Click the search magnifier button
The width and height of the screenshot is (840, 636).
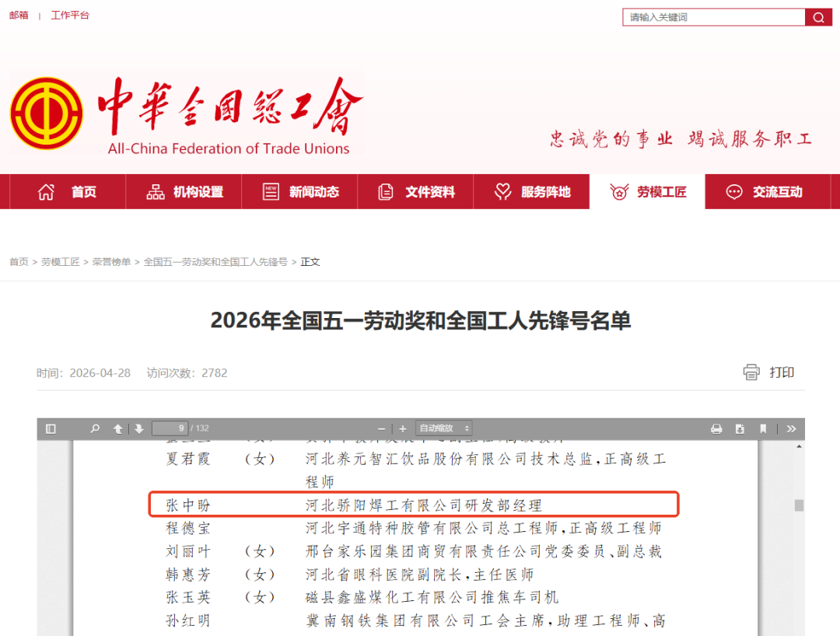[818, 17]
